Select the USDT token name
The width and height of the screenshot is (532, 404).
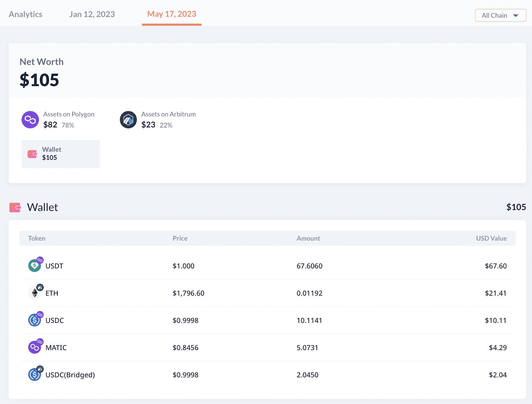pos(54,266)
